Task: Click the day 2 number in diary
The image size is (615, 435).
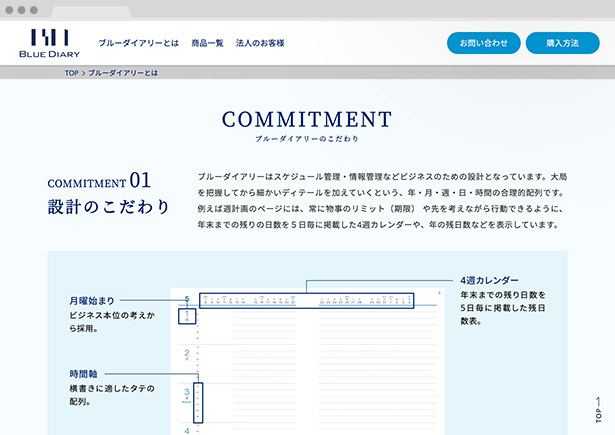Action: coord(187,353)
